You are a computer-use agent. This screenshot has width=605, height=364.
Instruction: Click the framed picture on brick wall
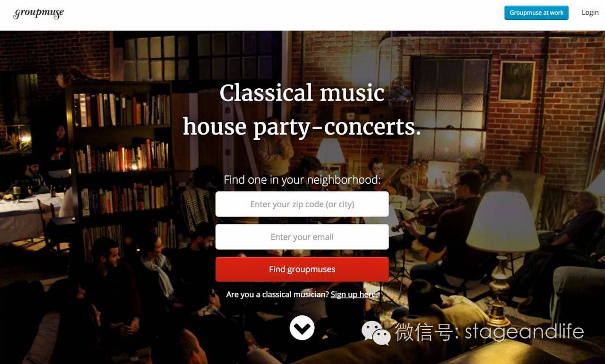coord(518,81)
